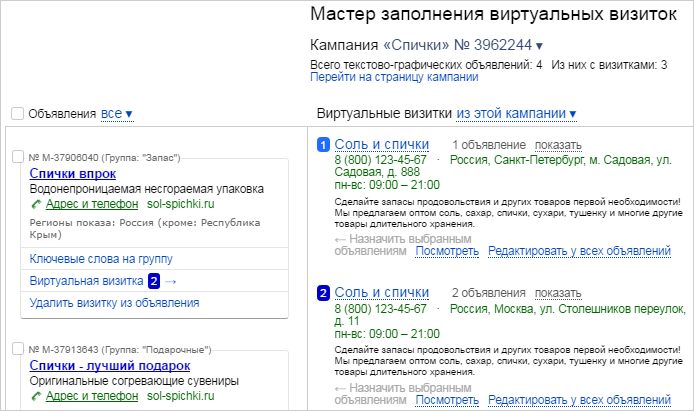Select the ad № M-37913643 checkbox

(x=17, y=349)
